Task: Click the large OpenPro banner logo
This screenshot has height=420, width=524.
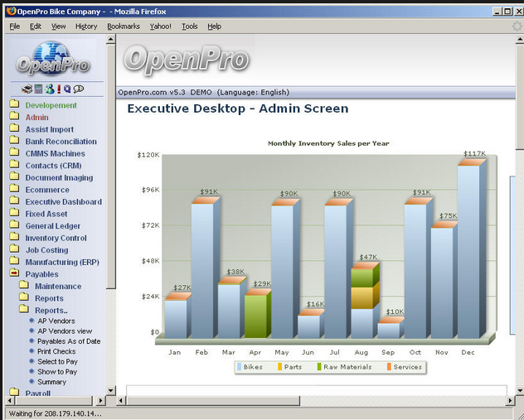Action: pyautogui.click(x=187, y=60)
